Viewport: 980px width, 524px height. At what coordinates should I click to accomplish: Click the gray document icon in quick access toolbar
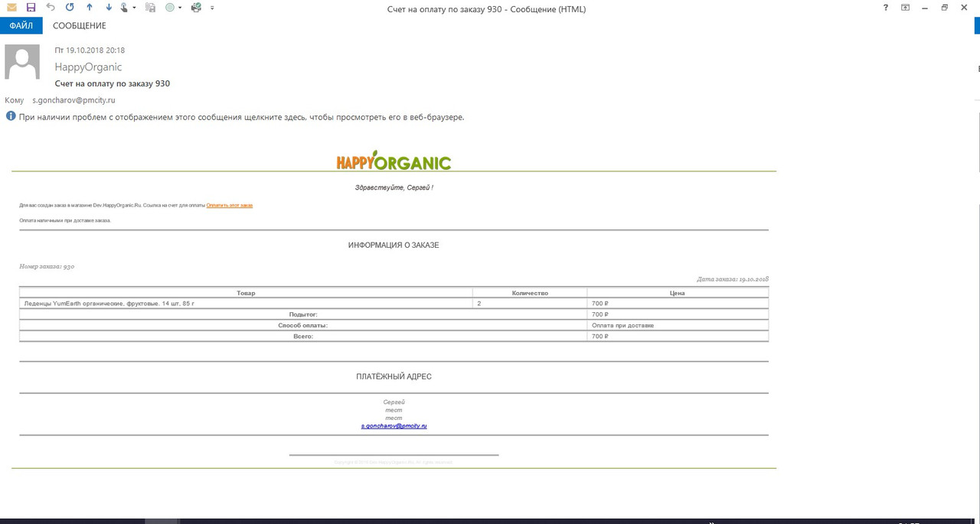click(150, 8)
